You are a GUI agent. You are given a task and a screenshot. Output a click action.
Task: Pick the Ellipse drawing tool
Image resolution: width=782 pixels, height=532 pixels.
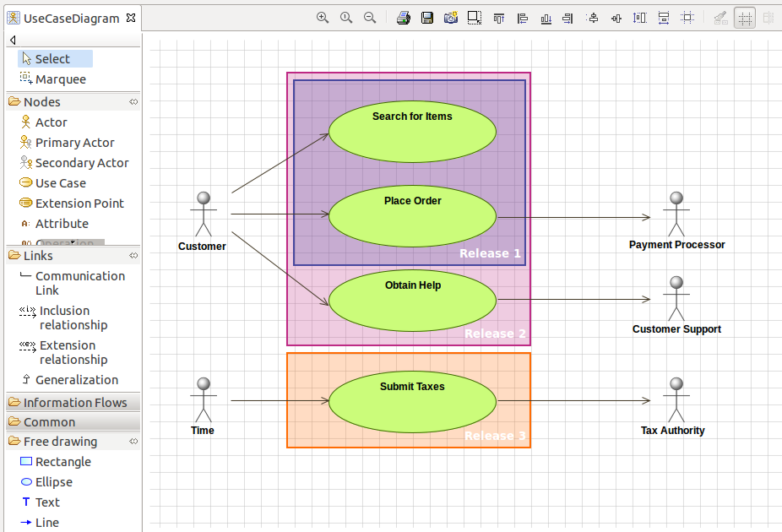[x=46, y=482]
